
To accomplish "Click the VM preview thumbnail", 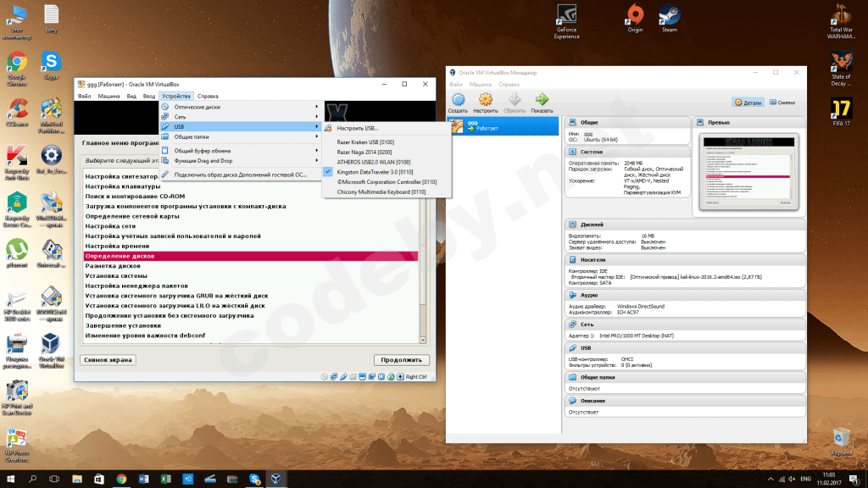I will (x=748, y=172).
